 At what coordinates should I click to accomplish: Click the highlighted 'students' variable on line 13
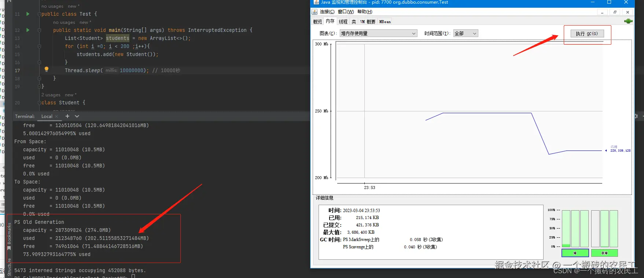(118, 38)
